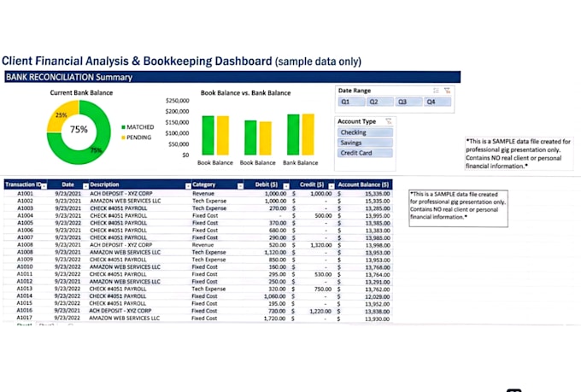This screenshot has height=392, width=581.
Task: Select the Book Balance vs. Bank Balance title
Action: click(246, 93)
